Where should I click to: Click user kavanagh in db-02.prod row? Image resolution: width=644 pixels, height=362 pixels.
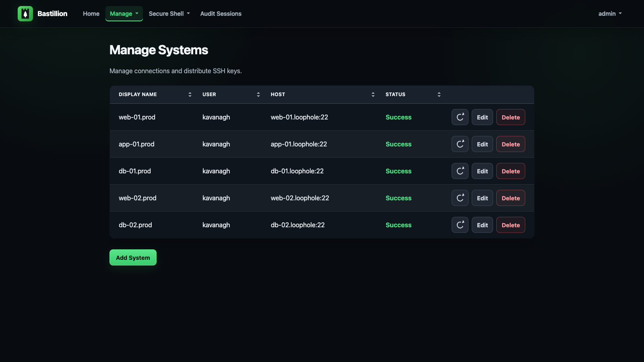click(x=216, y=225)
